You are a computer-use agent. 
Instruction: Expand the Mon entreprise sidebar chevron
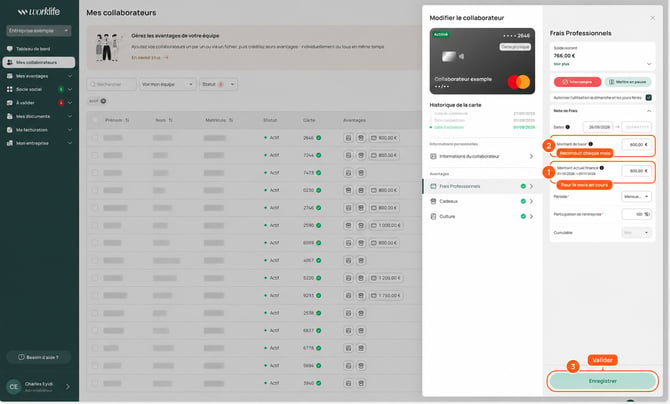coord(70,143)
